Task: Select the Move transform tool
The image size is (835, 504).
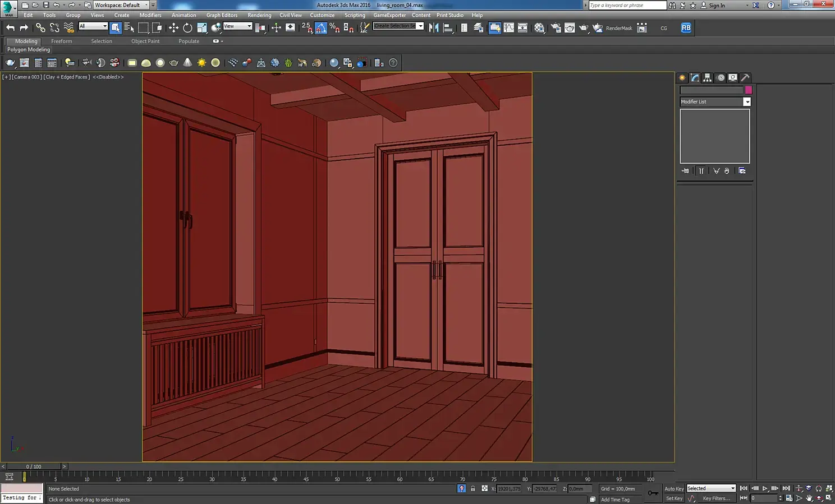Action: pos(173,27)
